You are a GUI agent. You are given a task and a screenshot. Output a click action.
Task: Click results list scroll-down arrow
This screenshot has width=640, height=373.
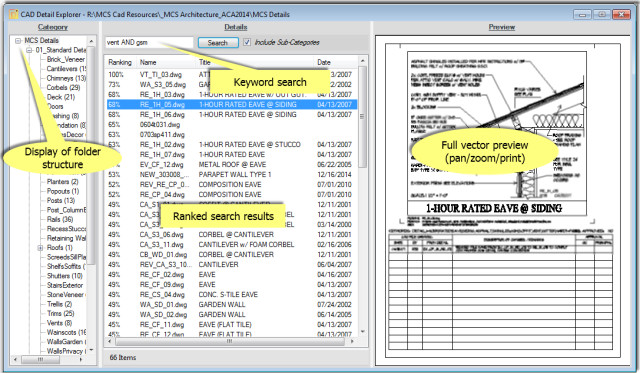[x=362, y=332]
